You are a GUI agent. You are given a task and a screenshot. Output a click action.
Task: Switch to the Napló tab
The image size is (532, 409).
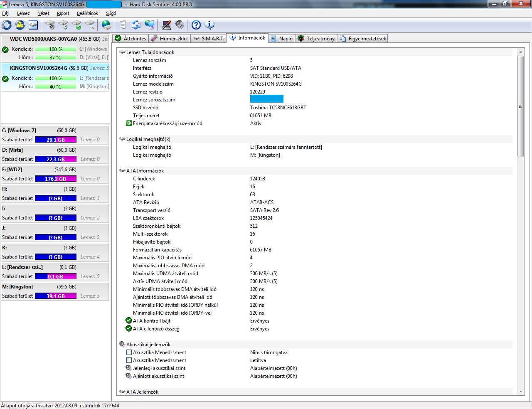point(281,38)
